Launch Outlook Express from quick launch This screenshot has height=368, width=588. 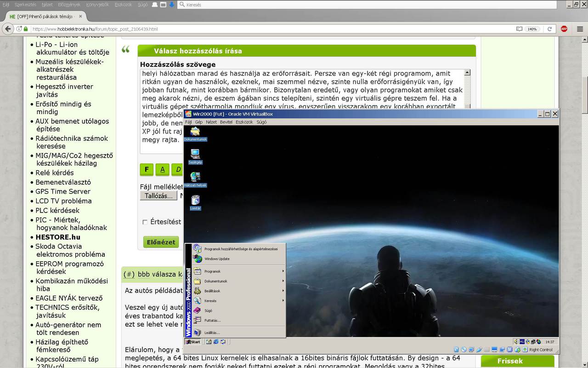coord(223,342)
